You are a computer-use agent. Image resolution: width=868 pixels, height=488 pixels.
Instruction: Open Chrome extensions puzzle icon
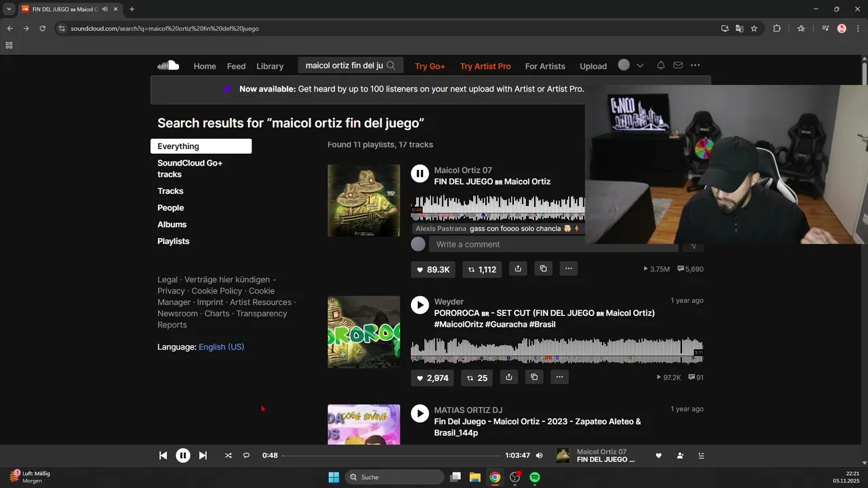(x=777, y=28)
